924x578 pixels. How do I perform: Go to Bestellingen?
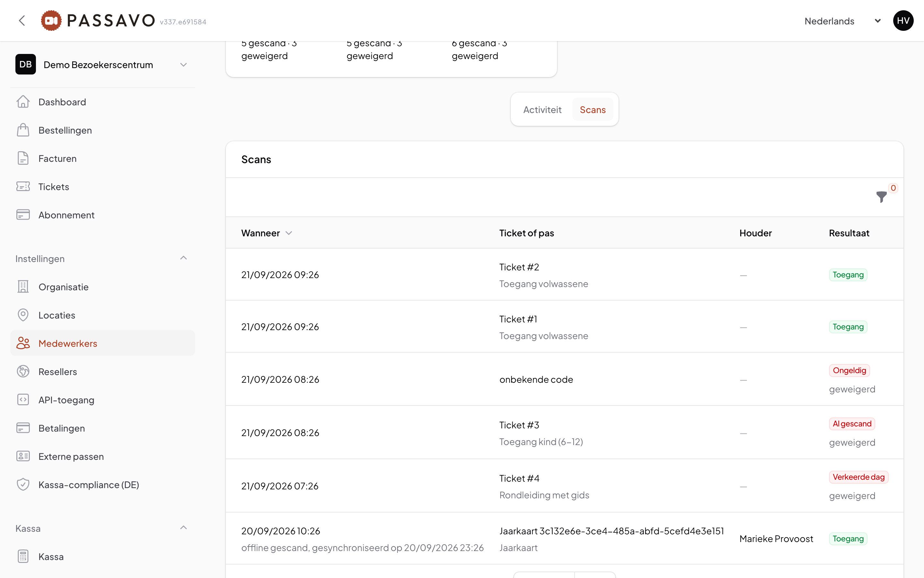pyautogui.click(x=102, y=130)
